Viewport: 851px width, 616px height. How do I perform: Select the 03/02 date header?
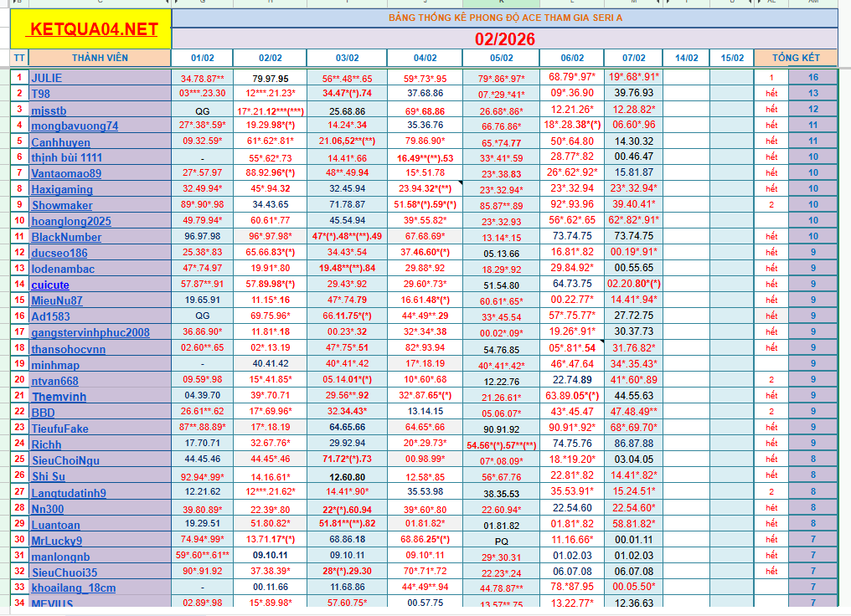click(x=347, y=58)
